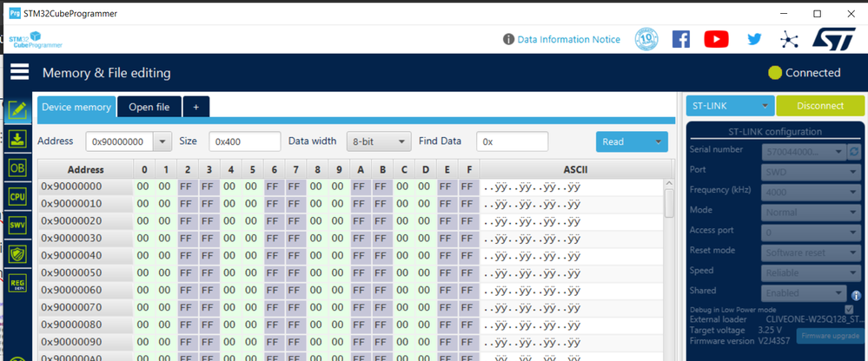
Task: Click the Shared mode info icon
Action: [x=856, y=295]
